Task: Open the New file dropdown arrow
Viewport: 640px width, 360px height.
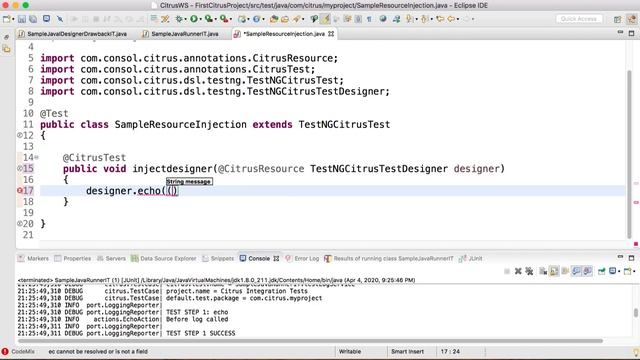Action: click(13, 19)
